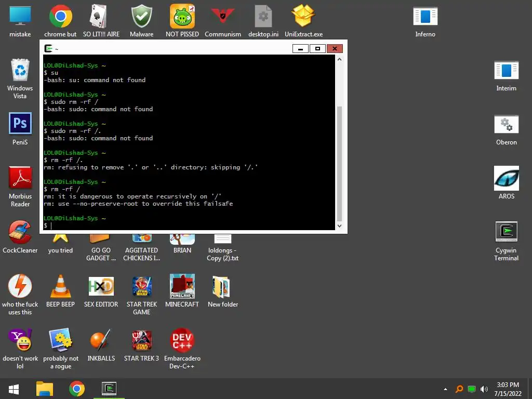Click 'use --no-preserve-root' output line
Viewport: 532px width, 399px height.
tap(138, 204)
